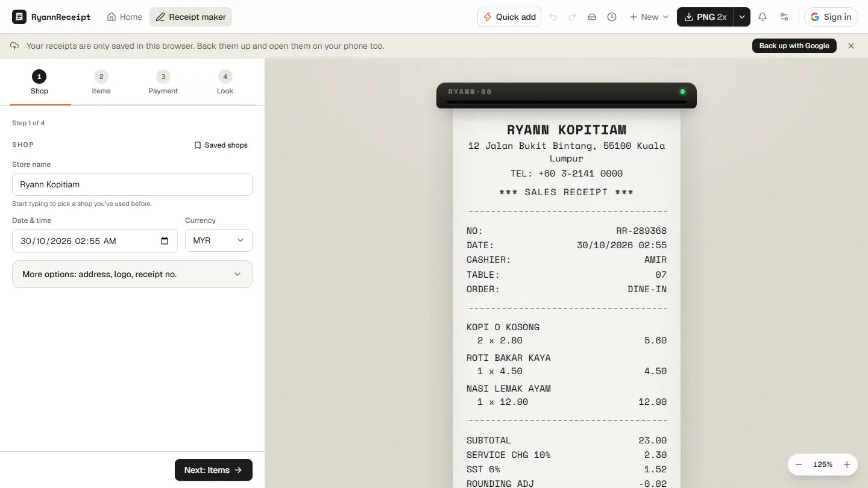Open the New dropdown menu
This screenshot has height=488, width=868.
[649, 17]
